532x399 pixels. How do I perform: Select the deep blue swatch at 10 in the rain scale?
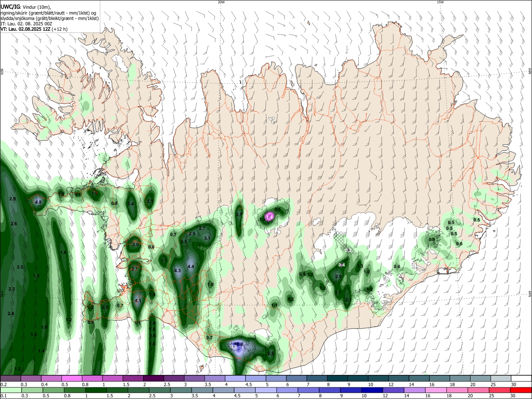372,390
